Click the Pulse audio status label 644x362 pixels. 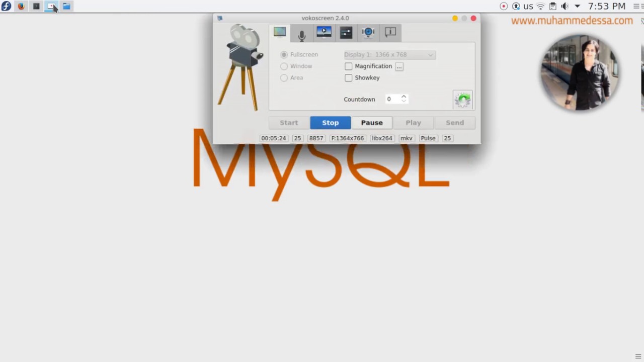coord(428,138)
